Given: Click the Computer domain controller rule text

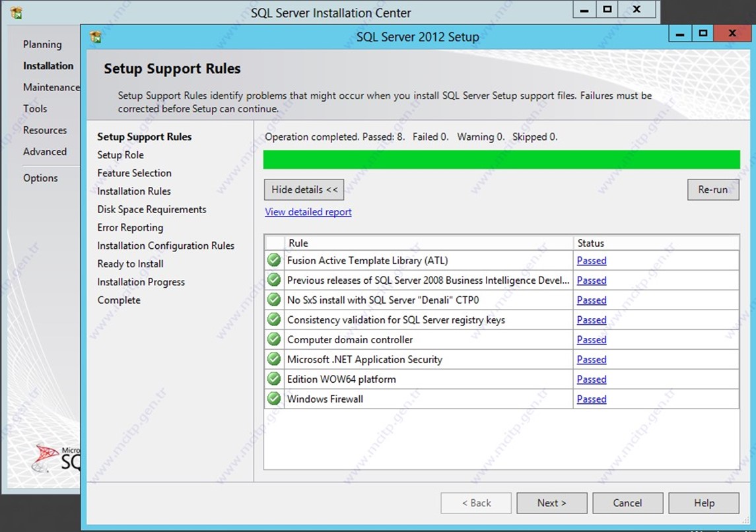Looking at the screenshot, I should (350, 340).
